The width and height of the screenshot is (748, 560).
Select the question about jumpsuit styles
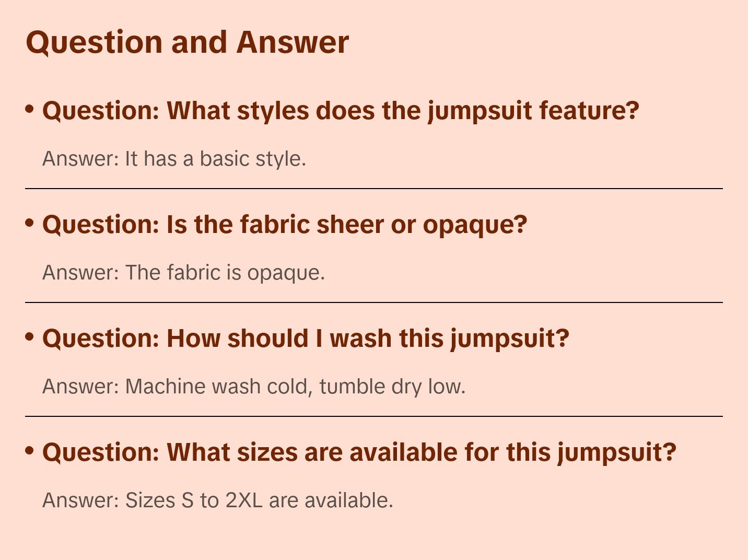click(x=341, y=111)
